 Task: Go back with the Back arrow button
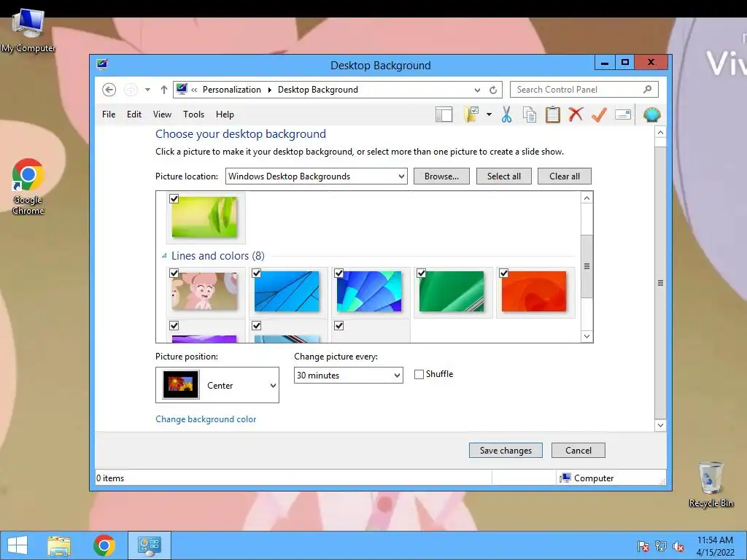coord(109,90)
